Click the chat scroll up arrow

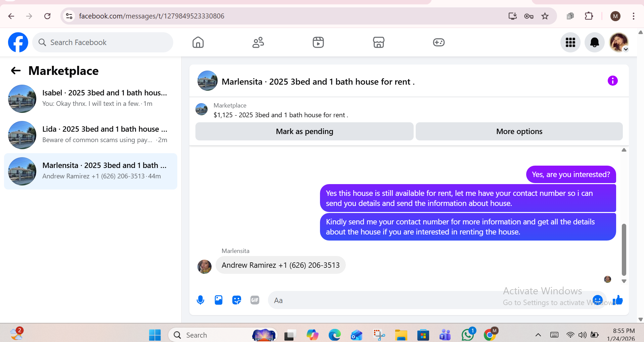coord(624,150)
